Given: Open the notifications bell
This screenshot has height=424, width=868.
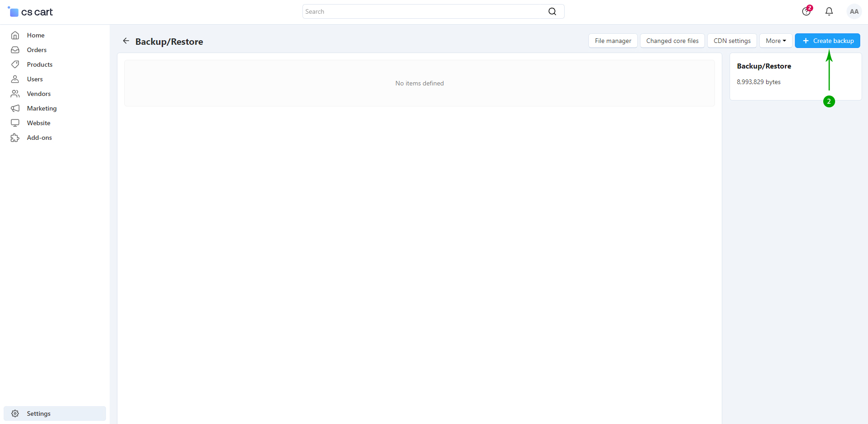Looking at the screenshot, I should 829,11.
